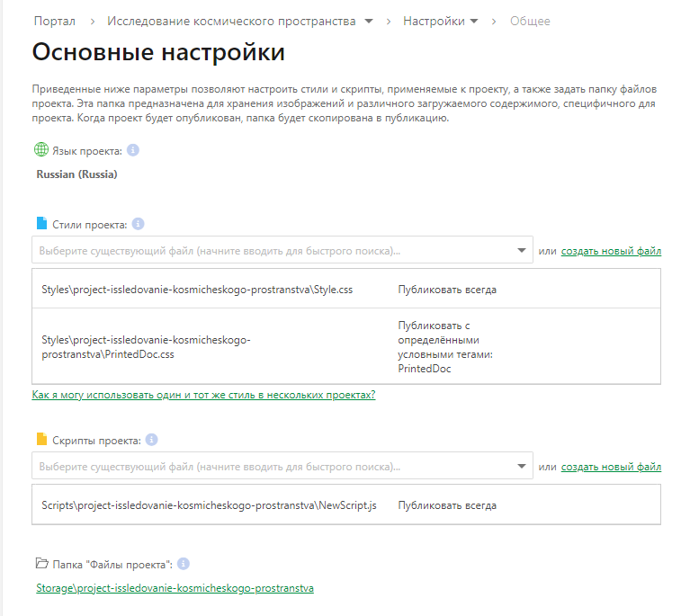Open Исследование космического пространства breadcrumb item
Viewport: 690px width, 616px height.
click(231, 21)
